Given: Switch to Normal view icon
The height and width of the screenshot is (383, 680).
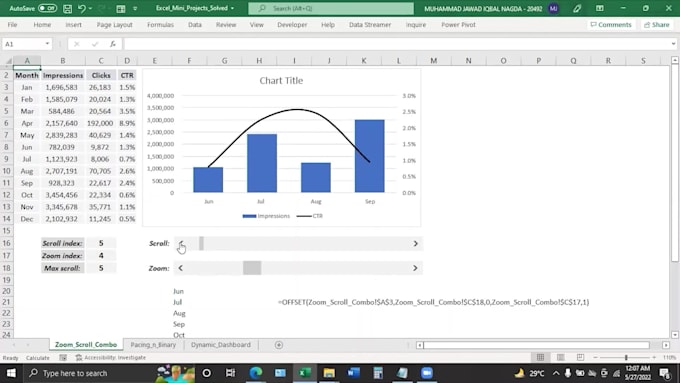Looking at the screenshot, I should point(540,357).
